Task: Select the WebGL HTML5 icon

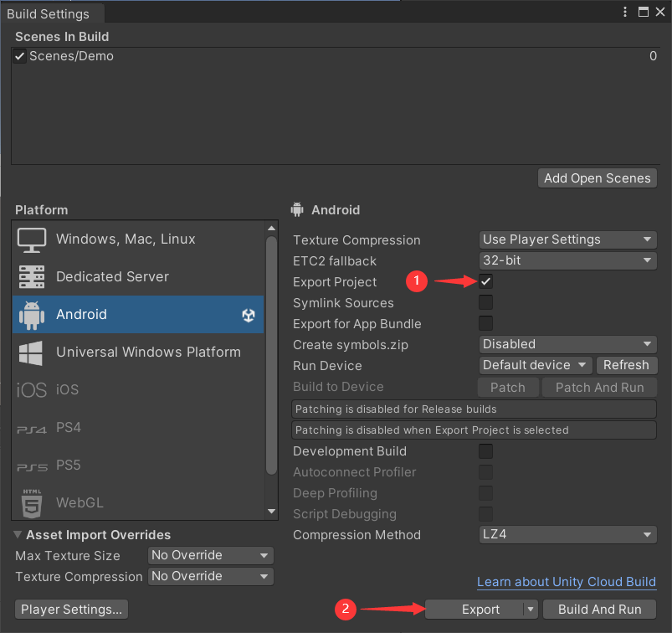Action: (32, 503)
